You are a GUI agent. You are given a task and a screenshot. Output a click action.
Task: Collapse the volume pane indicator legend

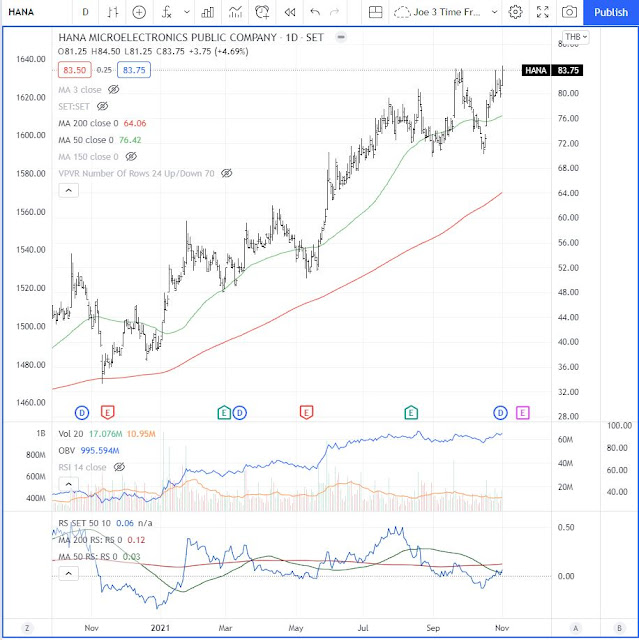(x=69, y=484)
